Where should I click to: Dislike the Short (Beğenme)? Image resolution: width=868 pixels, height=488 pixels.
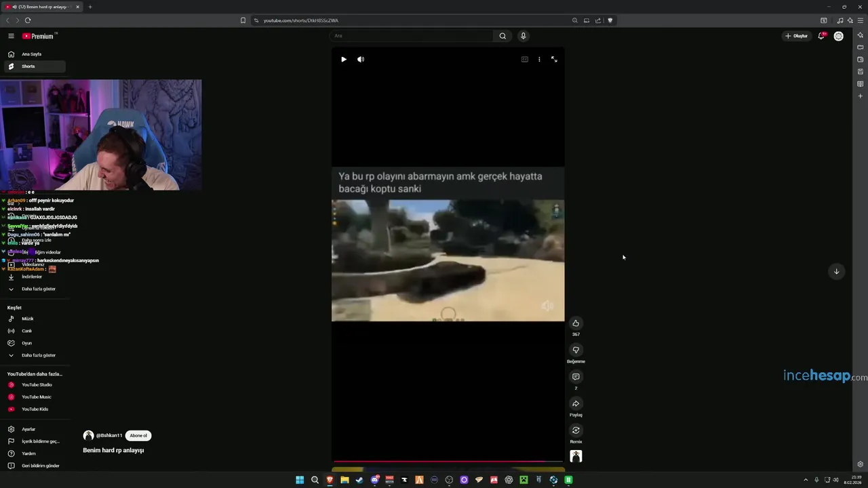pos(576,350)
